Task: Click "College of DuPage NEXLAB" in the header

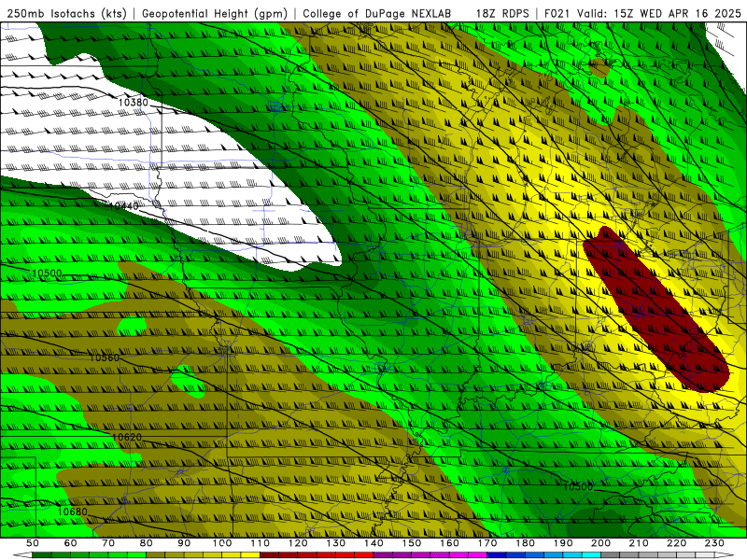Action: coord(377,14)
